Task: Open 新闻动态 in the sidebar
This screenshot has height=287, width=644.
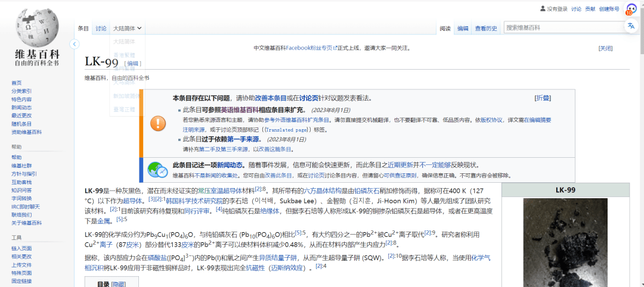Action: point(21,107)
